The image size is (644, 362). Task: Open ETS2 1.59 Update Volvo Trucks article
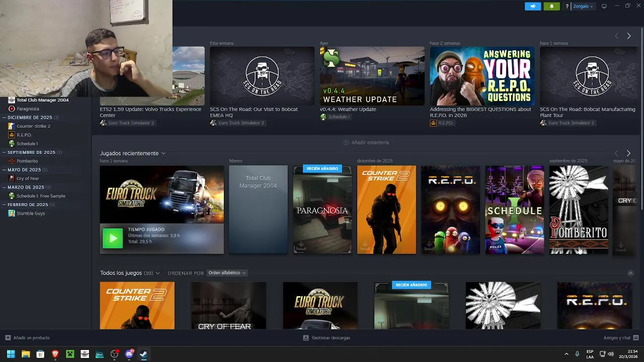tap(150, 112)
